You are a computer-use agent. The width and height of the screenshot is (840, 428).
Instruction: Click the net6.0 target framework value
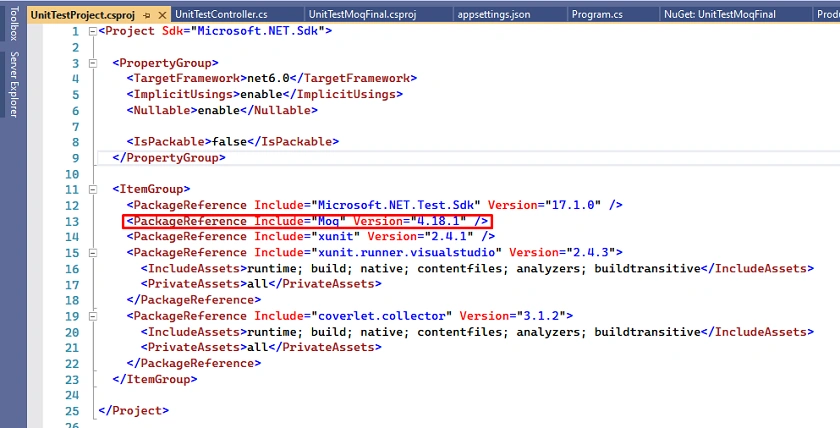[x=268, y=78]
